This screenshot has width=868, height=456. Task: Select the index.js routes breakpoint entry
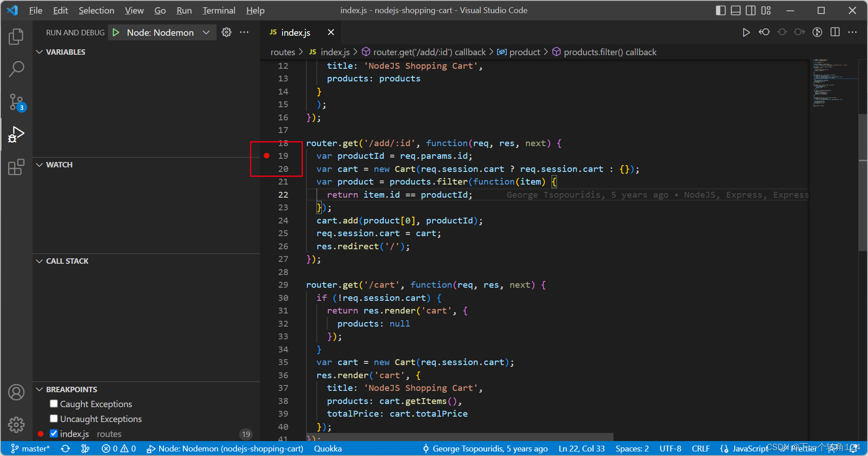pos(146,433)
